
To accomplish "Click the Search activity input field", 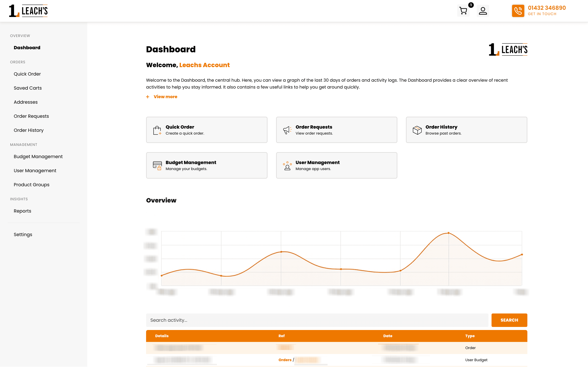I will pyautogui.click(x=316, y=320).
